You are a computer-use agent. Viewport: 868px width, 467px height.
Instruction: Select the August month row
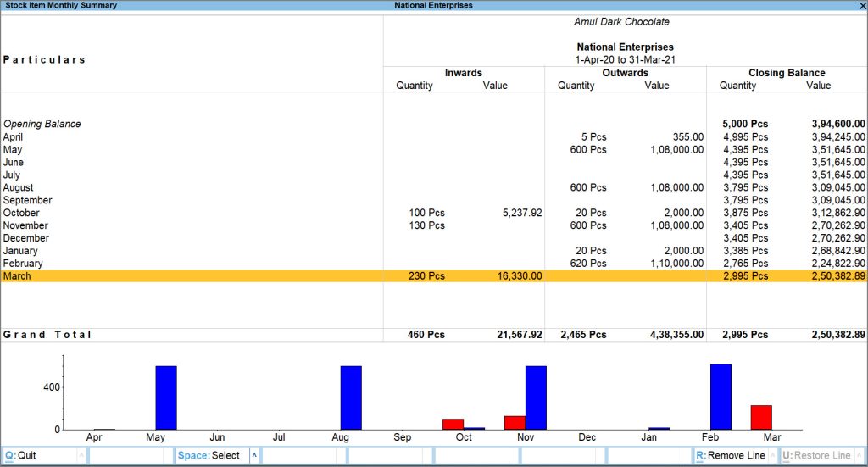click(x=434, y=187)
